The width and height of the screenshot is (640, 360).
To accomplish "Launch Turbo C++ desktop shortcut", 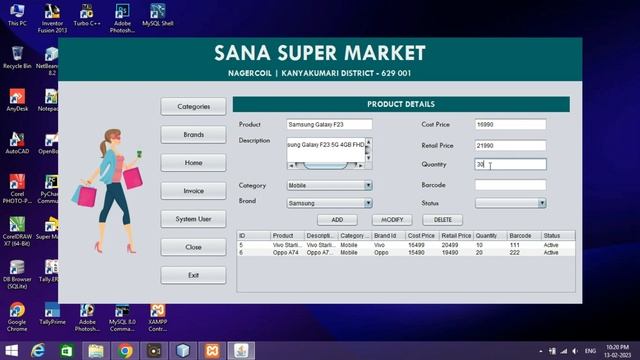I will pos(87,15).
